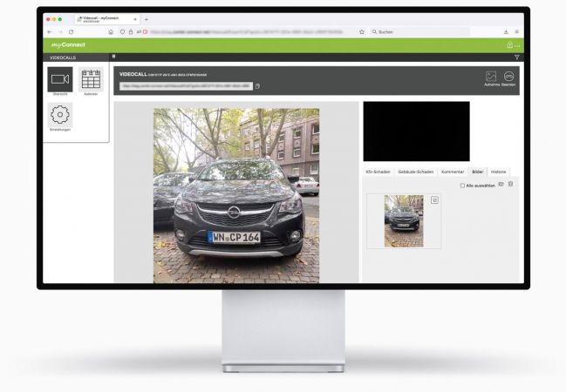Click the black video stream panel
566x392 pixels.
coord(416,132)
